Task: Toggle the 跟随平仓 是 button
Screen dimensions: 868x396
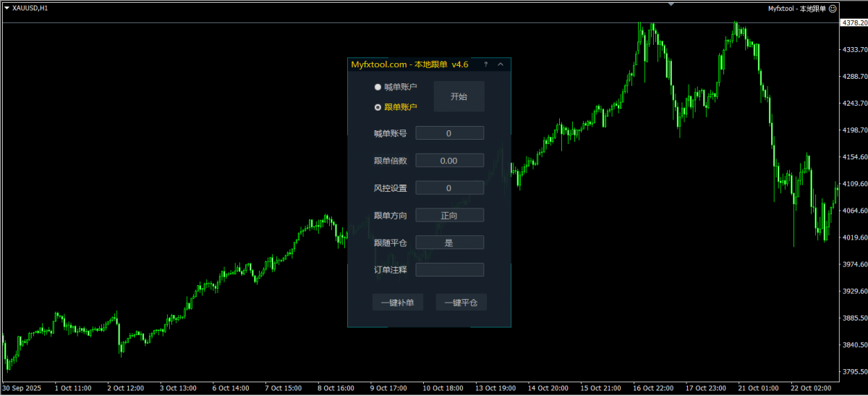Action: click(x=449, y=243)
